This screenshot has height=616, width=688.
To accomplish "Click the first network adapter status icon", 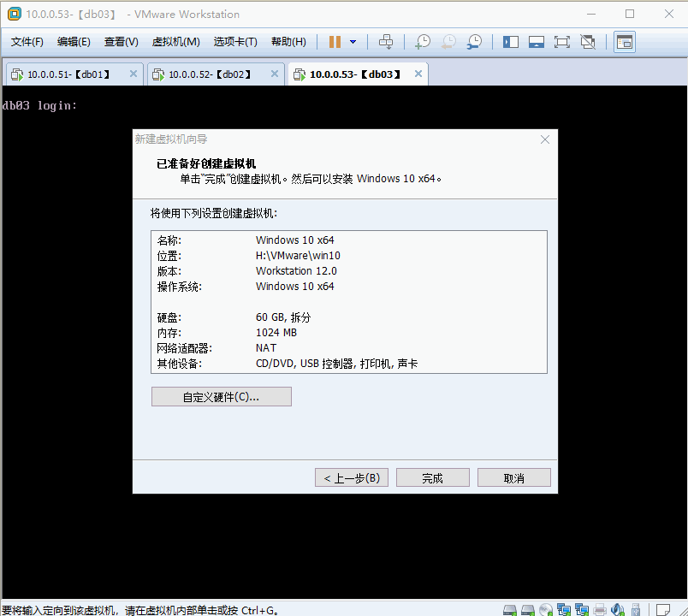I will pos(564,610).
